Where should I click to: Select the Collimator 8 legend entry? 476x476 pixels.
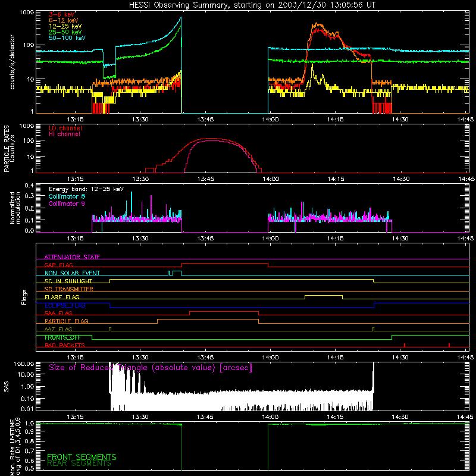67,196
